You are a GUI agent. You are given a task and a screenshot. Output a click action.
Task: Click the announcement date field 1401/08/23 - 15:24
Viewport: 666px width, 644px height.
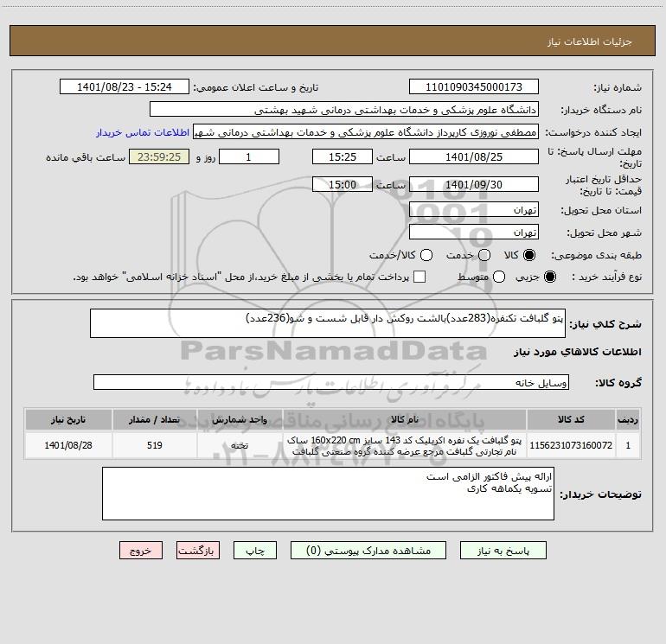point(125,87)
